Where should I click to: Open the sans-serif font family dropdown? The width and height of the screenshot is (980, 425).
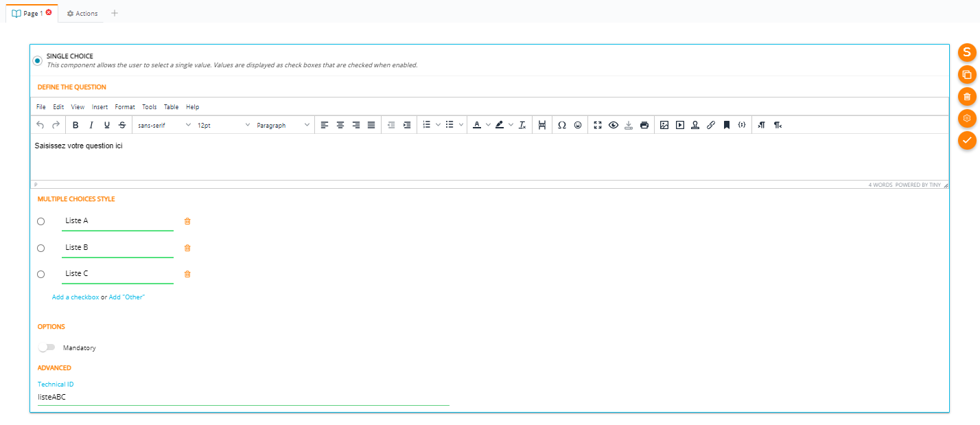pyautogui.click(x=164, y=125)
